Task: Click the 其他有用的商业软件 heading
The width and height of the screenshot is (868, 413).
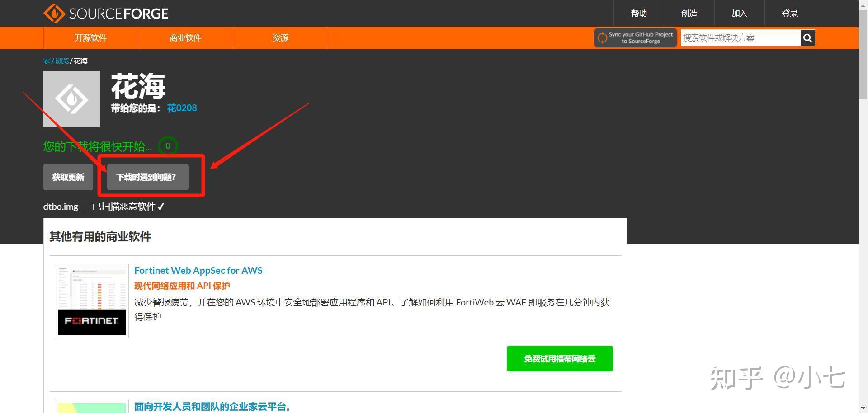Action: point(100,237)
